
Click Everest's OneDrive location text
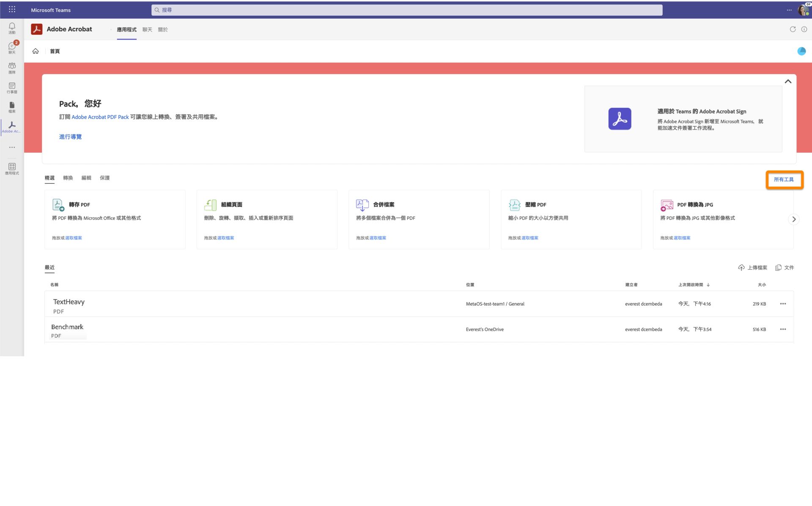coord(485,329)
